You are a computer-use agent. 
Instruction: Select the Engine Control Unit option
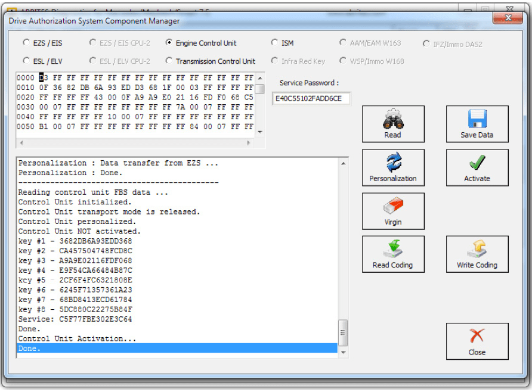[x=169, y=43]
